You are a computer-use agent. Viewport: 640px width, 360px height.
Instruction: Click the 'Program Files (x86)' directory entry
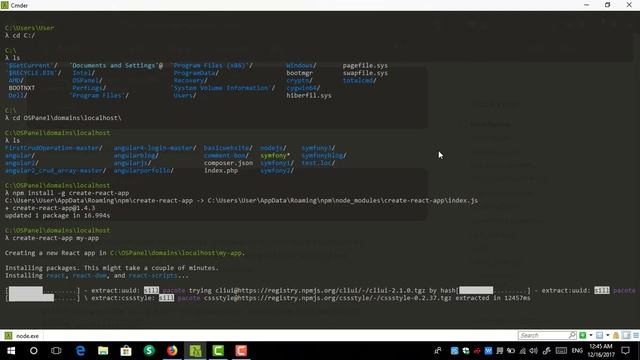point(212,65)
